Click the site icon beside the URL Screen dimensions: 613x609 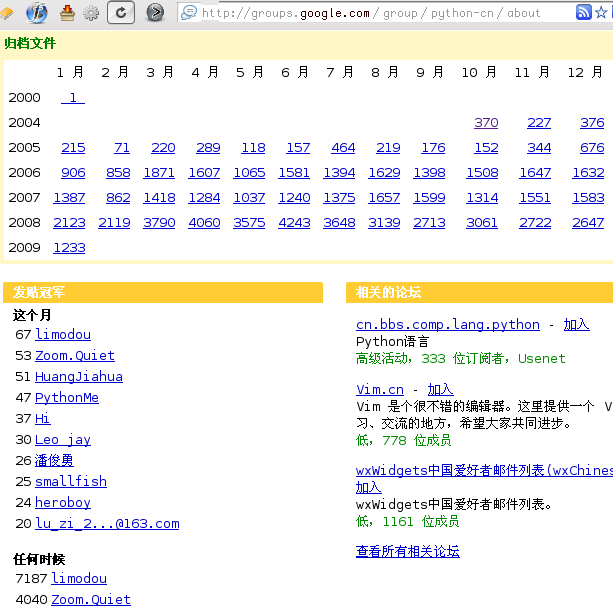[x=188, y=13]
